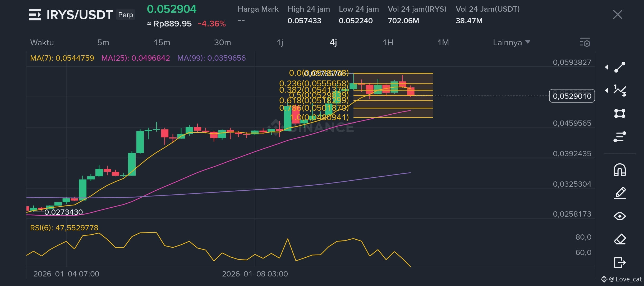
Task: Click the time axis label 2026-01-04 07:00
Action: tap(66, 274)
